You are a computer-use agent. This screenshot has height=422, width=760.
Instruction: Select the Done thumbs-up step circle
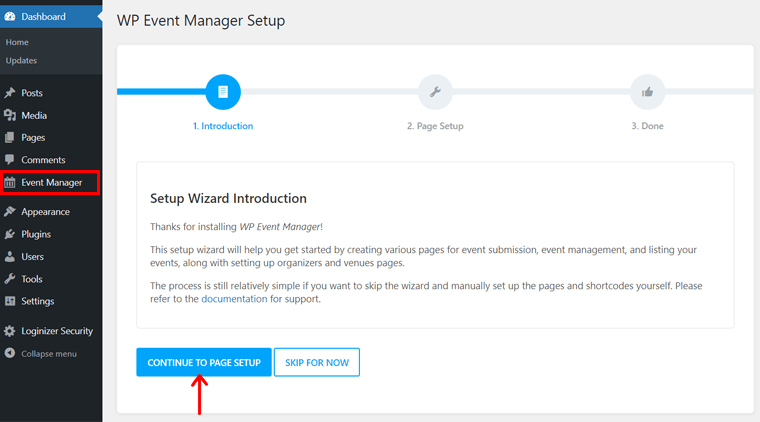click(647, 92)
